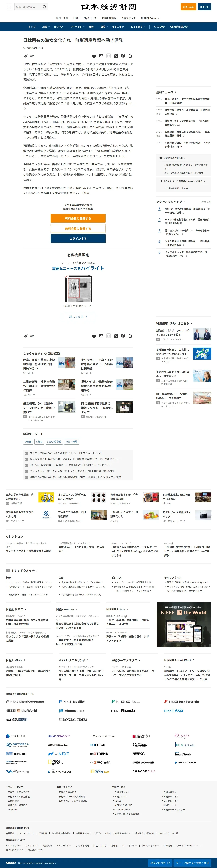
Task: Open the 日経 BizGate footer logo
Action: [x=185, y=745]
